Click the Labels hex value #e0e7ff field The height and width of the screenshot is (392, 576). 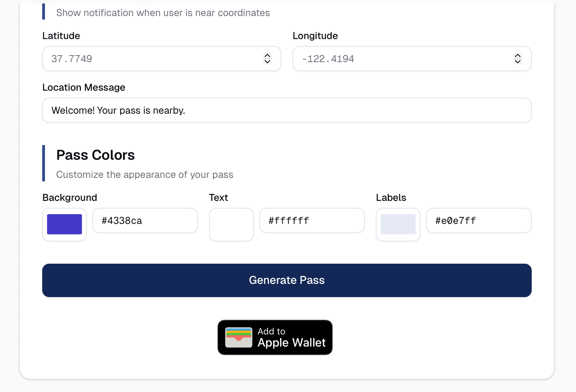tap(478, 220)
